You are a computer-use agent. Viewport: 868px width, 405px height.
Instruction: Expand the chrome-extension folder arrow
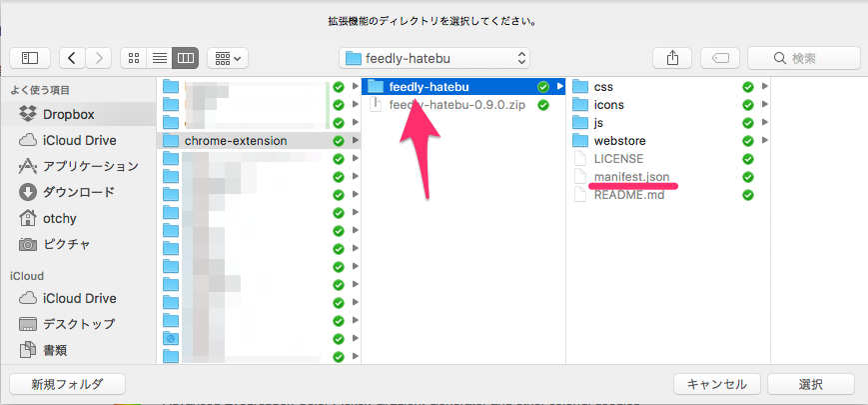355,141
